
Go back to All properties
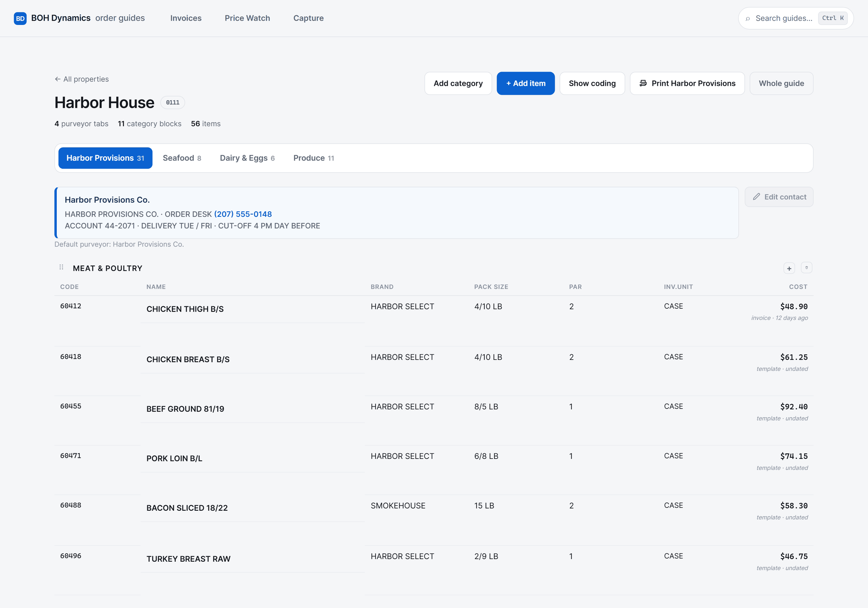click(x=82, y=79)
